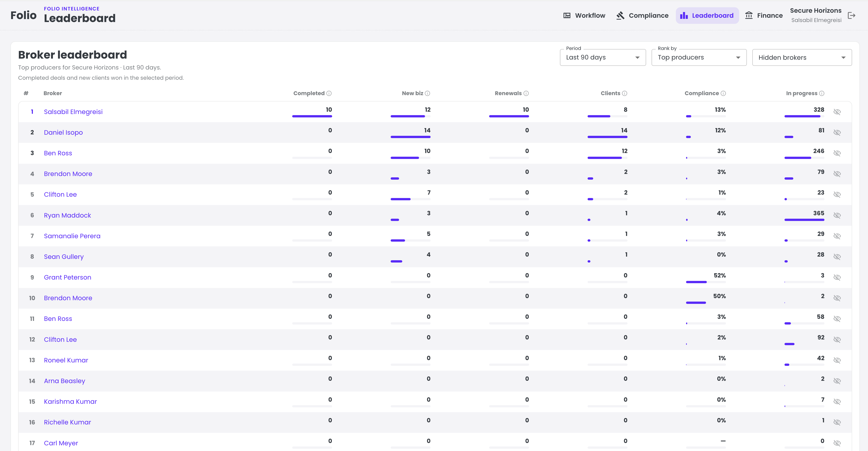The image size is (868, 451).
Task: Click the info icon beside Completed column
Action: (x=329, y=93)
